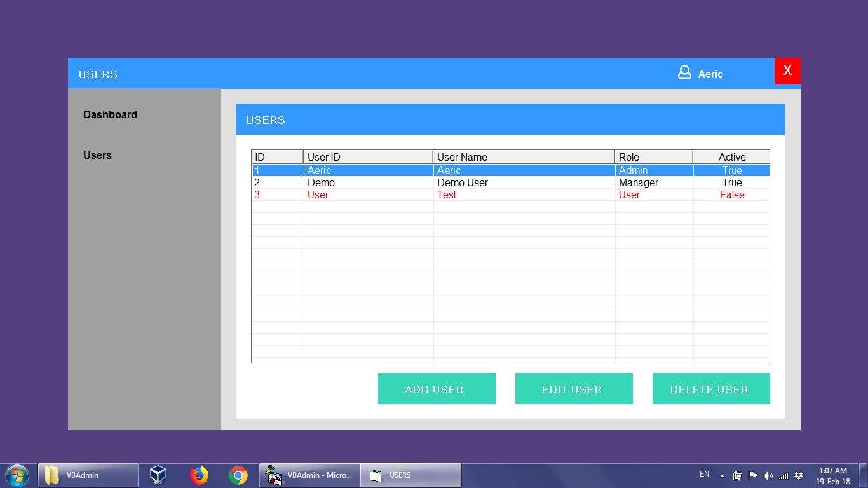Click the Test user name cell
The height and width of the screenshot is (488, 868).
pyautogui.click(x=524, y=194)
